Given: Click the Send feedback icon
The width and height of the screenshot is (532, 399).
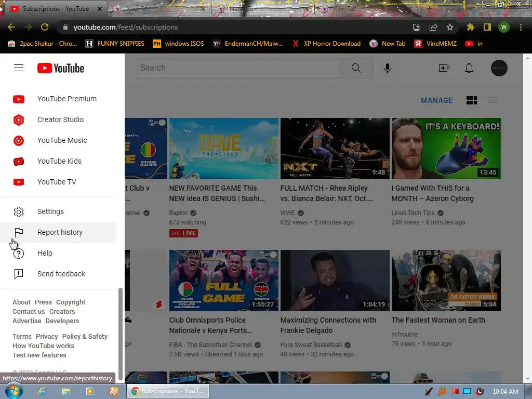Looking at the screenshot, I should click(19, 274).
